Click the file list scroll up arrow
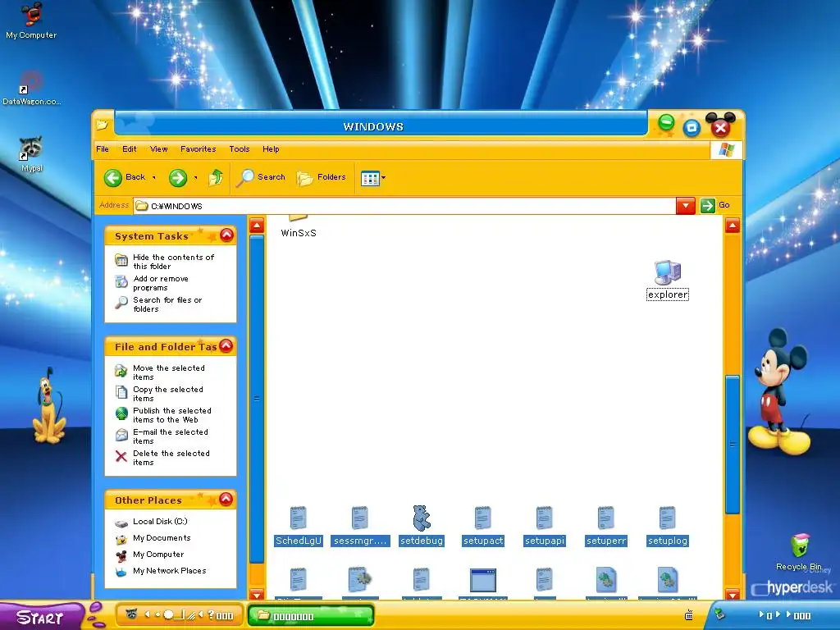Viewport: 840px width, 630px height. 733,225
